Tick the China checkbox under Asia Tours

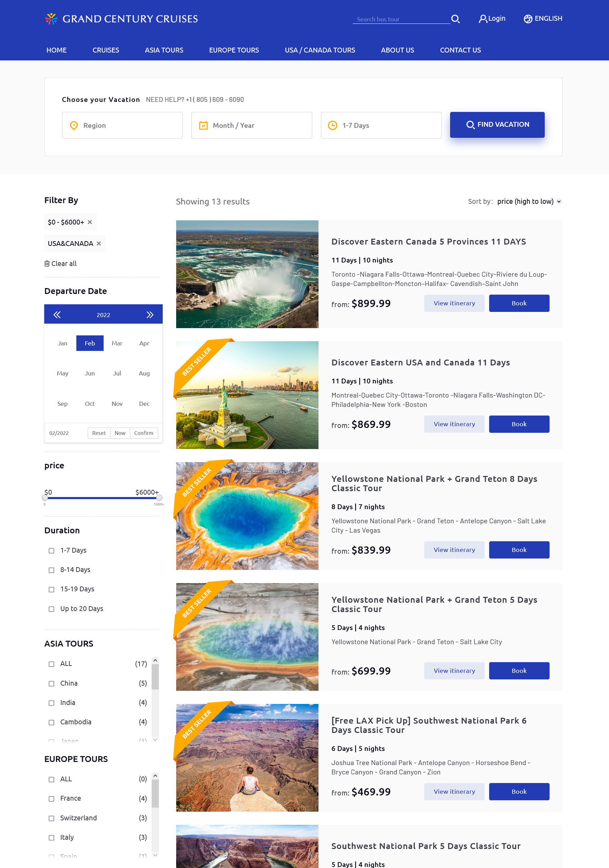tap(51, 684)
